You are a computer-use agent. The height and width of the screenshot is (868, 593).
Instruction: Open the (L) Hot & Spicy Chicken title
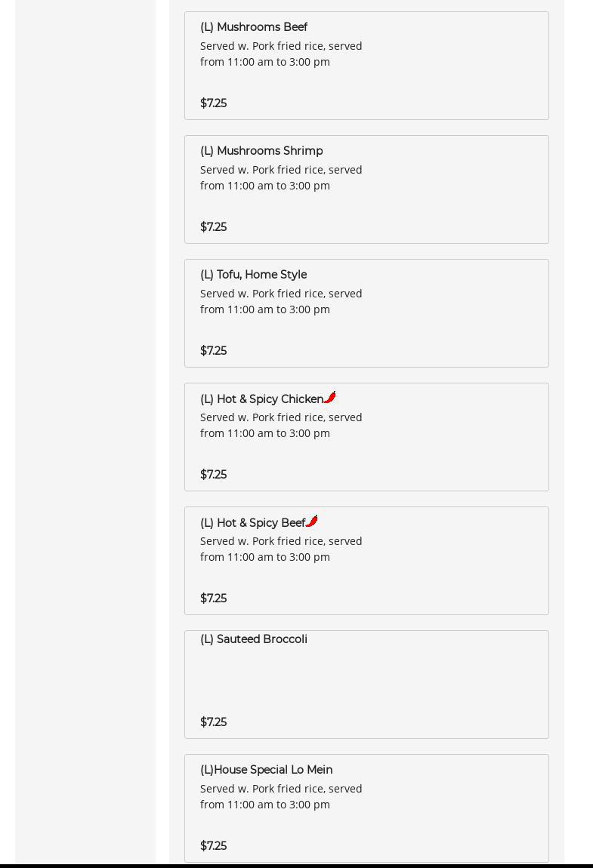(261, 399)
